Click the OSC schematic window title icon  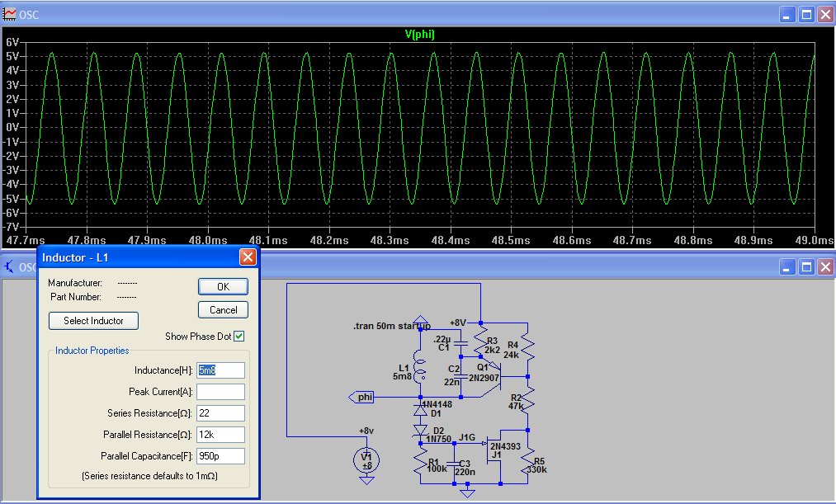coord(9,267)
